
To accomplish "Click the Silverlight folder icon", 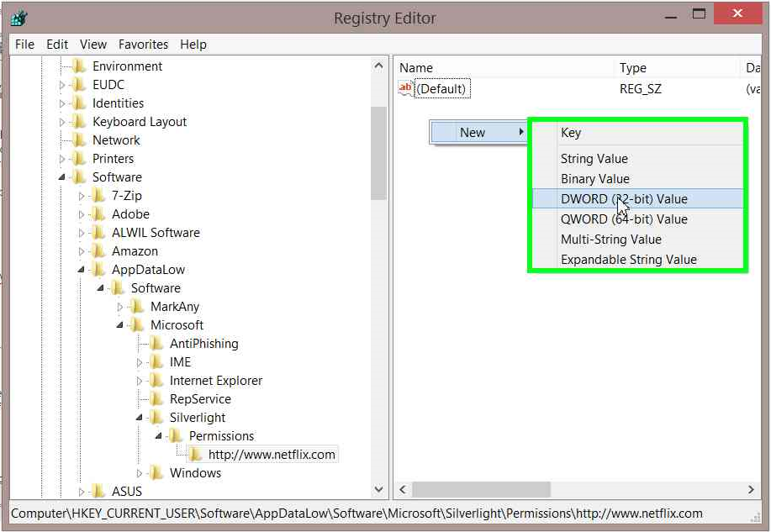I will tap(156, 418).
